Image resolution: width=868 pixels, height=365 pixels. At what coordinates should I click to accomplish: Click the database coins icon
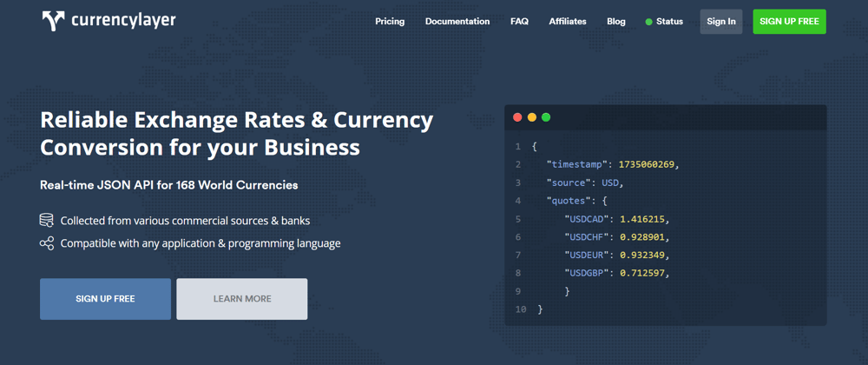(47, 220)
